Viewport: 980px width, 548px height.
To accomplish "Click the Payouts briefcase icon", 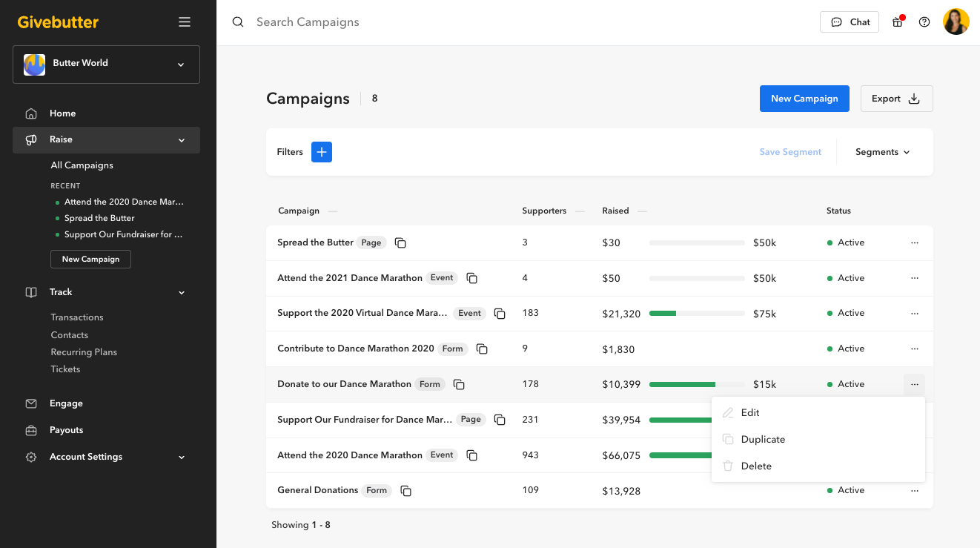I will click(x=31, y=430).
